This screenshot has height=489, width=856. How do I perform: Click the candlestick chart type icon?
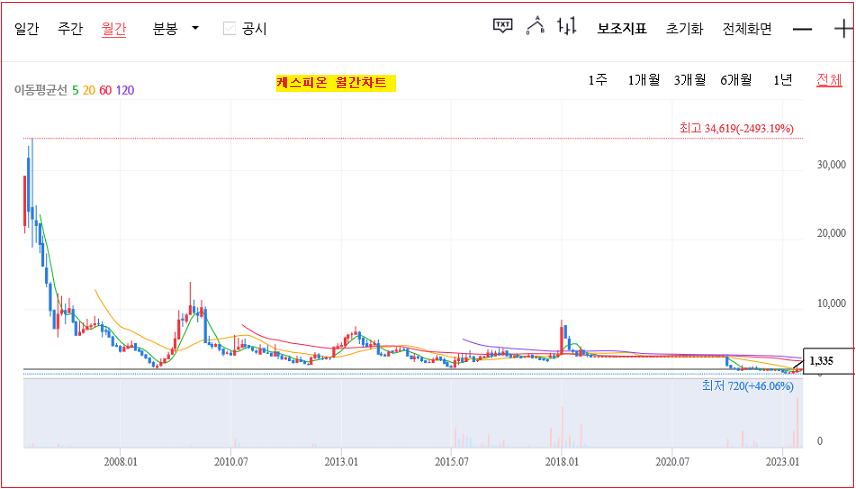(567, 26)
